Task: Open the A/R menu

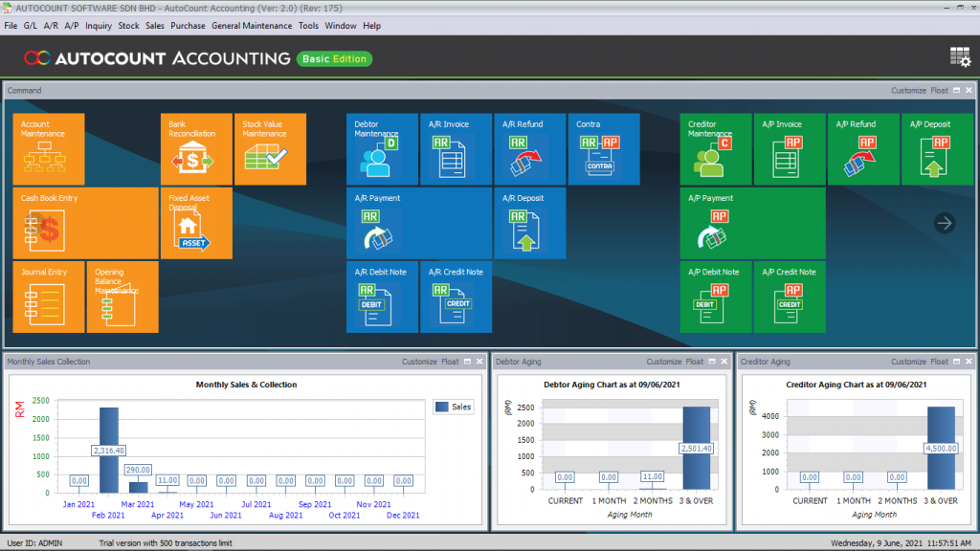Action: click(x=51, y=26)
